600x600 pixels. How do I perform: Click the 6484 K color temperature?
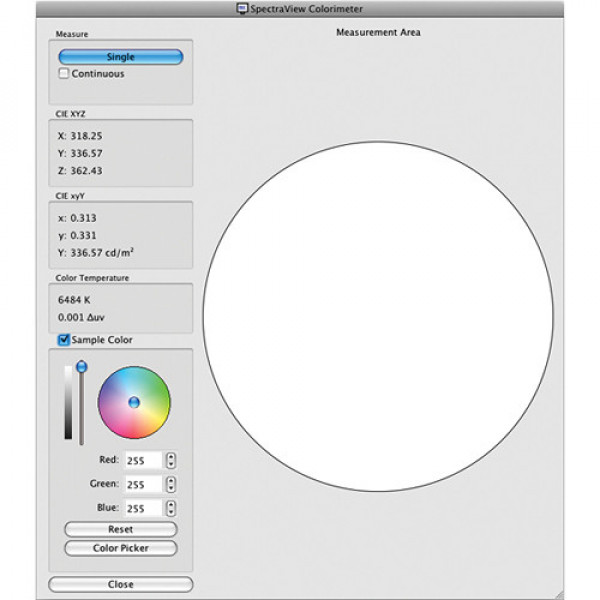pos(74,300)
